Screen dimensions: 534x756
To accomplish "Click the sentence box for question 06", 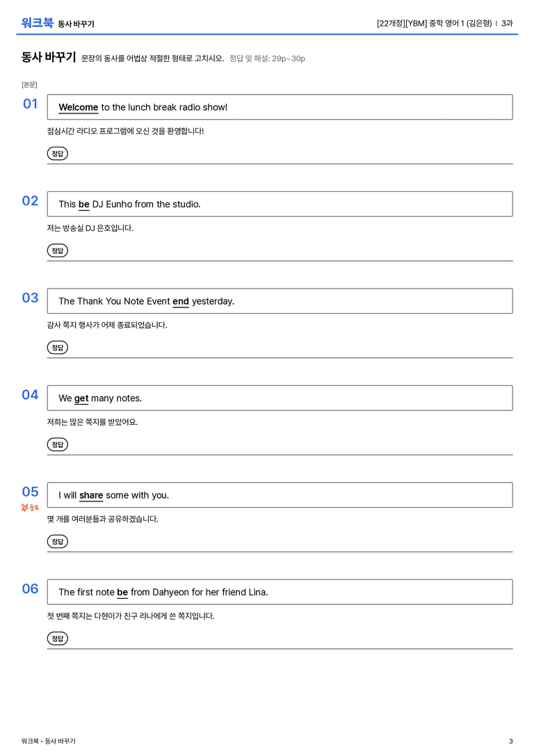I will [280, 592].
